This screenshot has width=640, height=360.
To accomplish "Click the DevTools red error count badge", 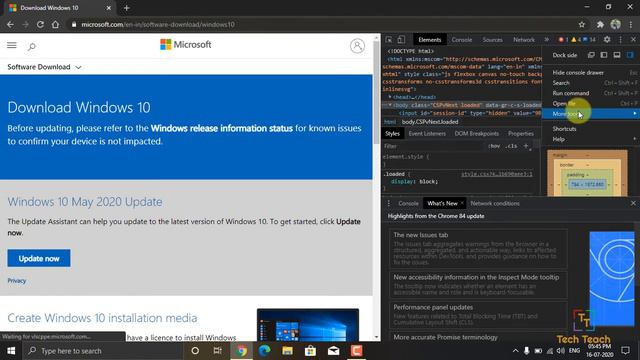I will coord(563,40).
